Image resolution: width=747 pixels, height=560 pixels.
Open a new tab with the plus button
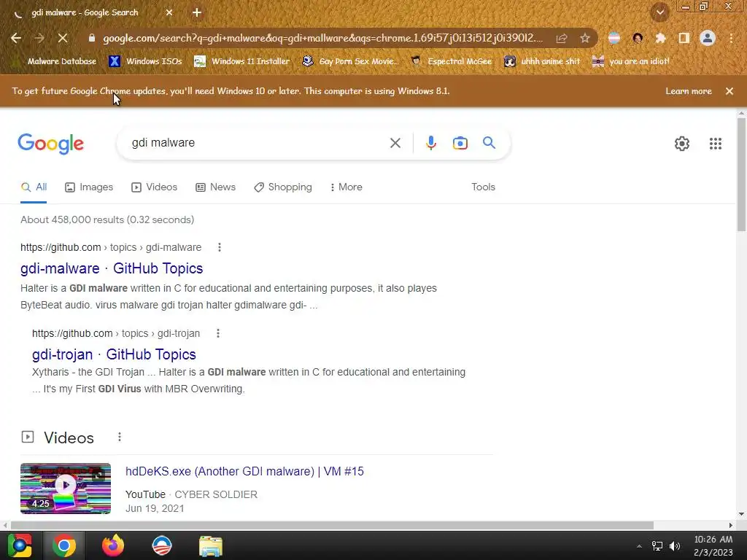pos(197,13)
